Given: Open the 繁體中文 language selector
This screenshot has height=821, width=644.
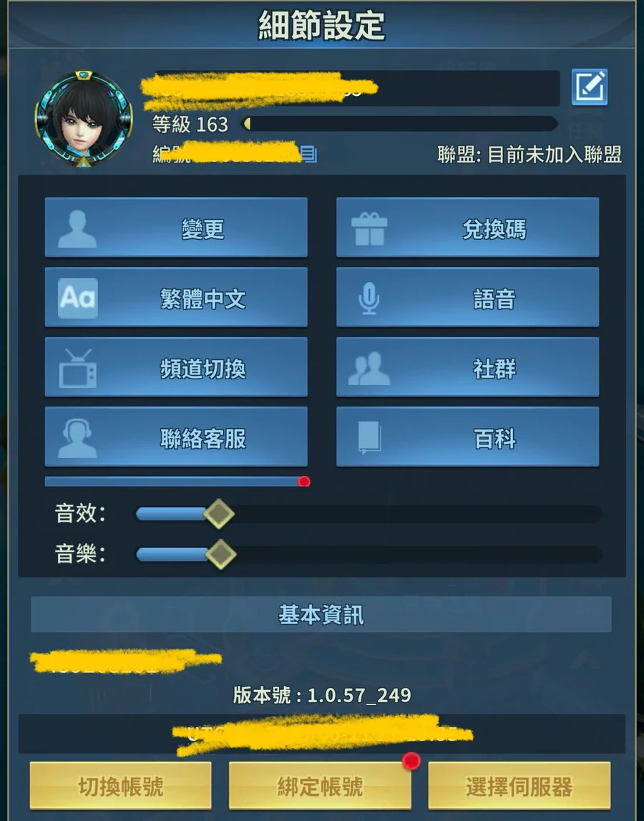Looking at the screenshot, I should (x=176, y=297).
